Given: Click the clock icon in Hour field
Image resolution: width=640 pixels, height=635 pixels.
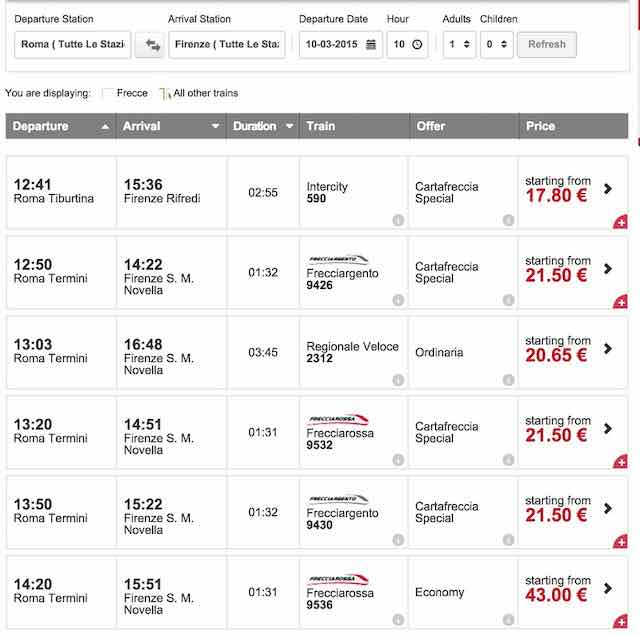Looking at the screenshot, I should pyautogui.click(x=418, y=45).
